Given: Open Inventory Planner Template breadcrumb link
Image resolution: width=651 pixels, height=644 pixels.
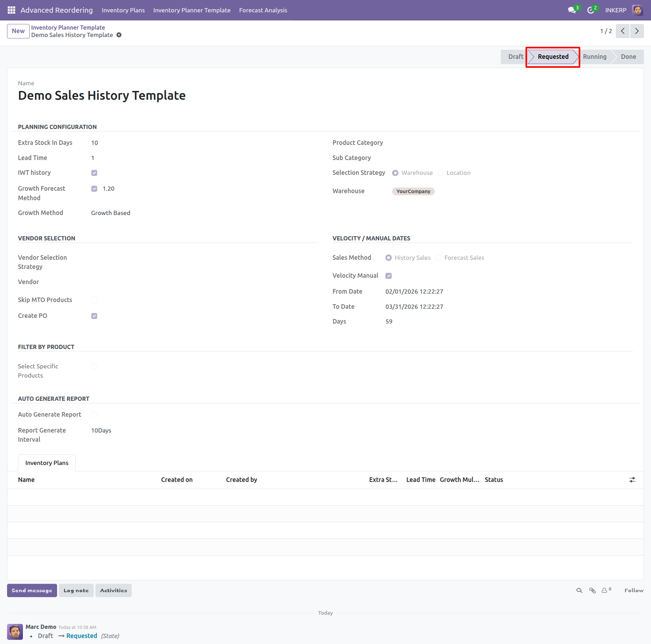Looking at the screenshot, I should pos(68,27).
